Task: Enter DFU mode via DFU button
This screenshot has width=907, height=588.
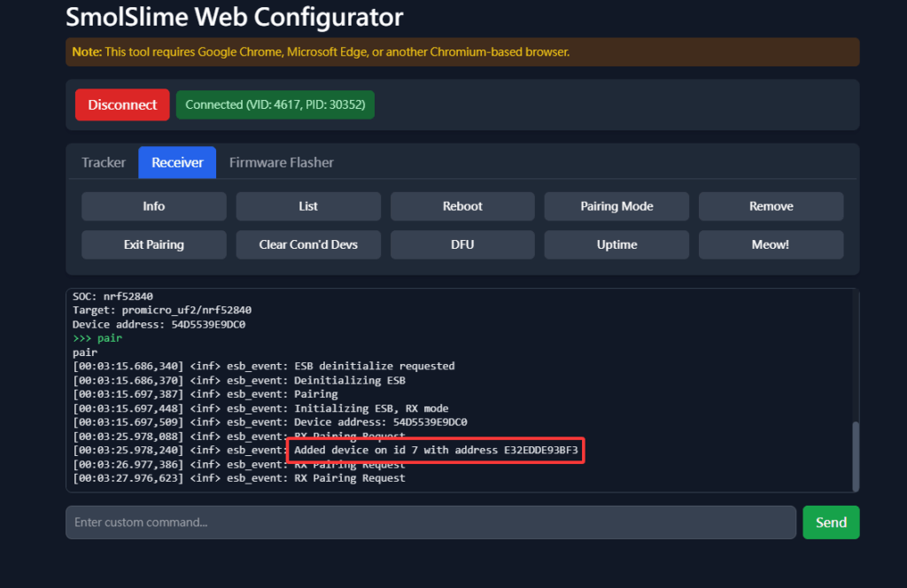Action: tap(462, 244)
